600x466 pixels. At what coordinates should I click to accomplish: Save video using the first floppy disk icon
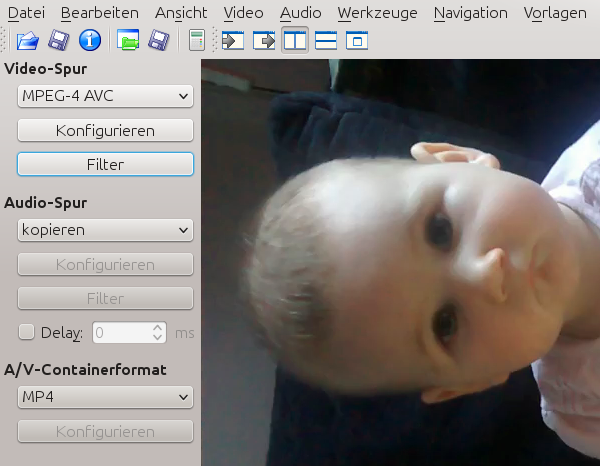[x=59, y=40]
